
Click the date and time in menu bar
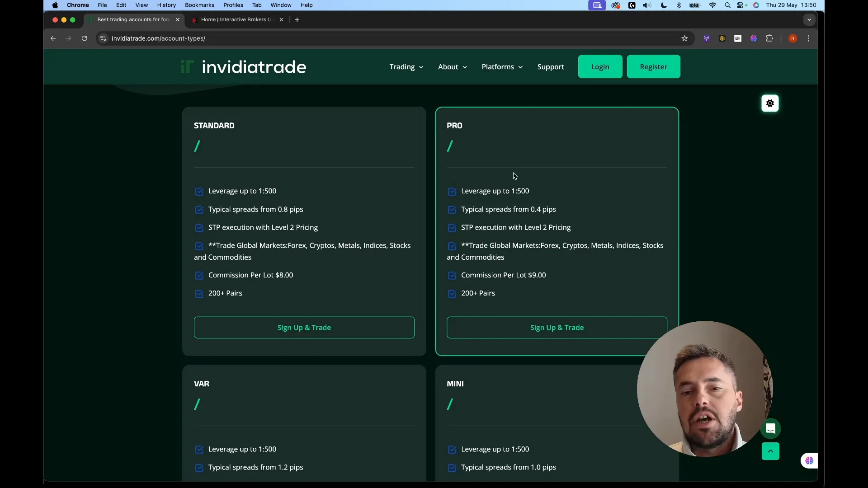791,5
